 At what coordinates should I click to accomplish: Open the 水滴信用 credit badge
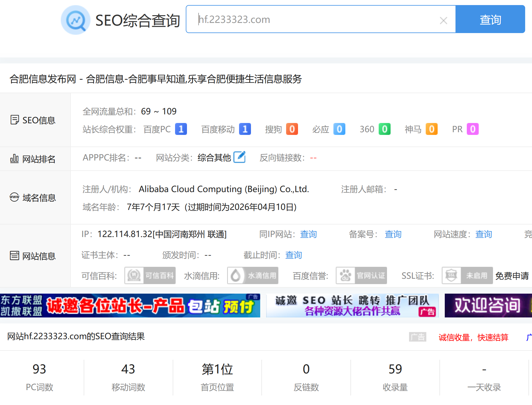click(x=253, y=275)
